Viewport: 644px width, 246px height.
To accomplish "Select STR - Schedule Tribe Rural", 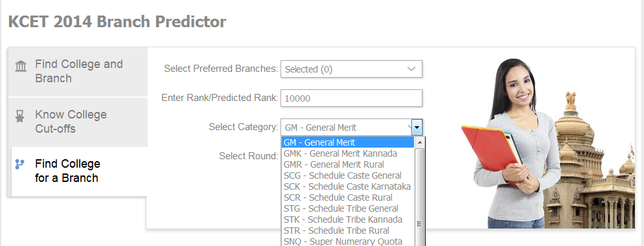I will coord(347,230).
